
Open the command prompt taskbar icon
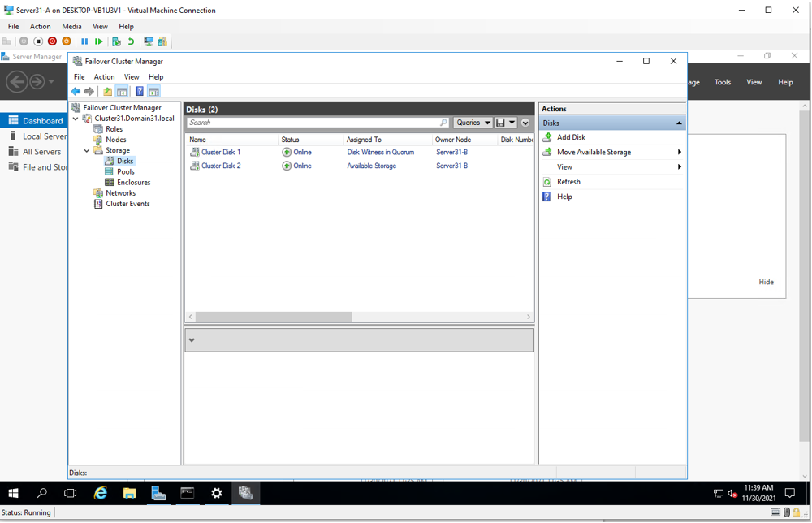pyautogui.click(x=188, y=493)
